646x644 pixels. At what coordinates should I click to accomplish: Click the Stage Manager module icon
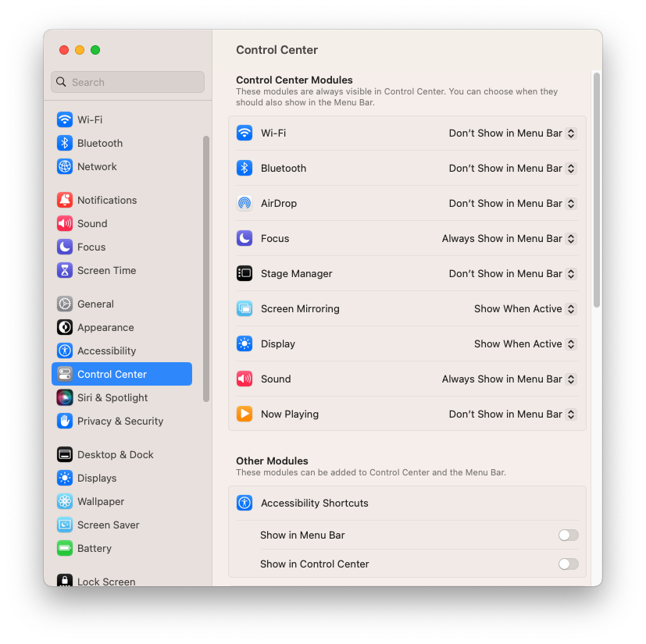click(244, 274)
